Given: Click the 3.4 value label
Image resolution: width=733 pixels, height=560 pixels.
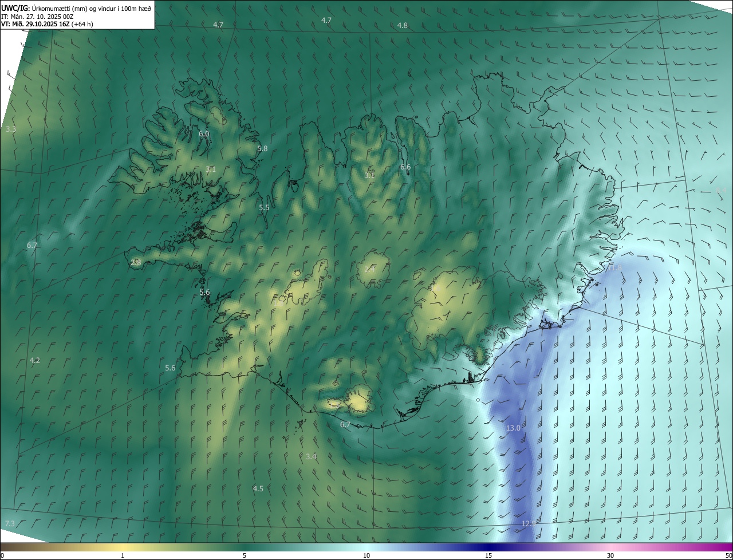Looking at the screenshot, I should click(x=312, y=457).
